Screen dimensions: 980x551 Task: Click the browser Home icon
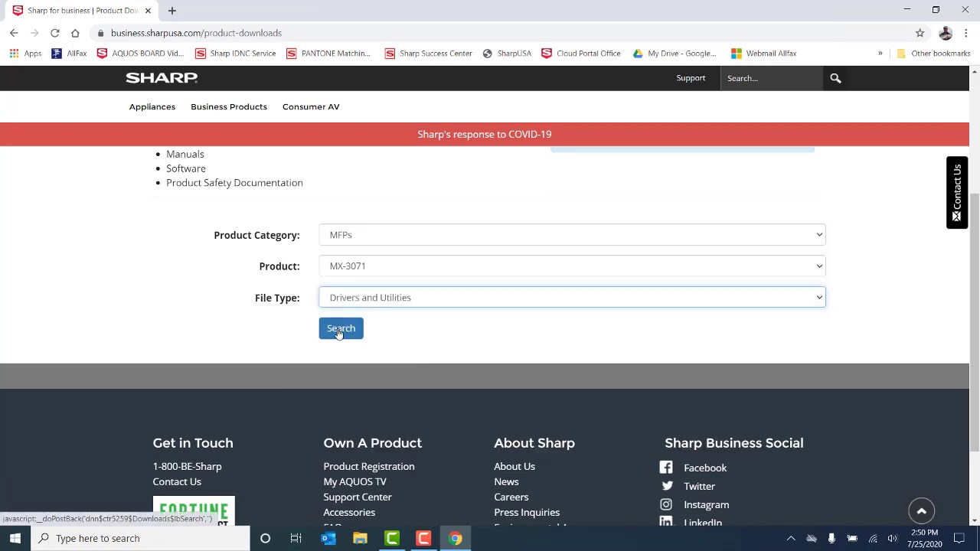click(75, 33)
